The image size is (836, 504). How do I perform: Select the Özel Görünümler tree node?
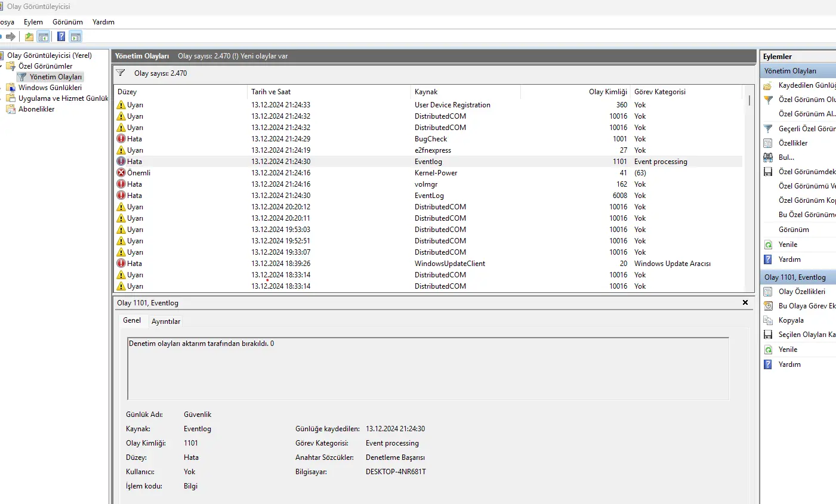point(45,66)
